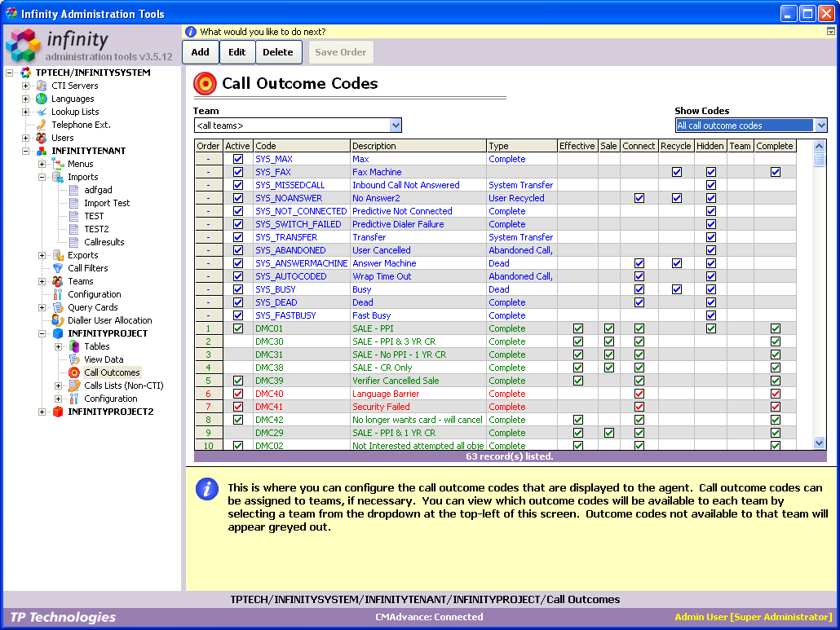Click the Call Outcomes target icon in tree
Image resolution: width=840 pixels, height=630 pixels.
74,372
